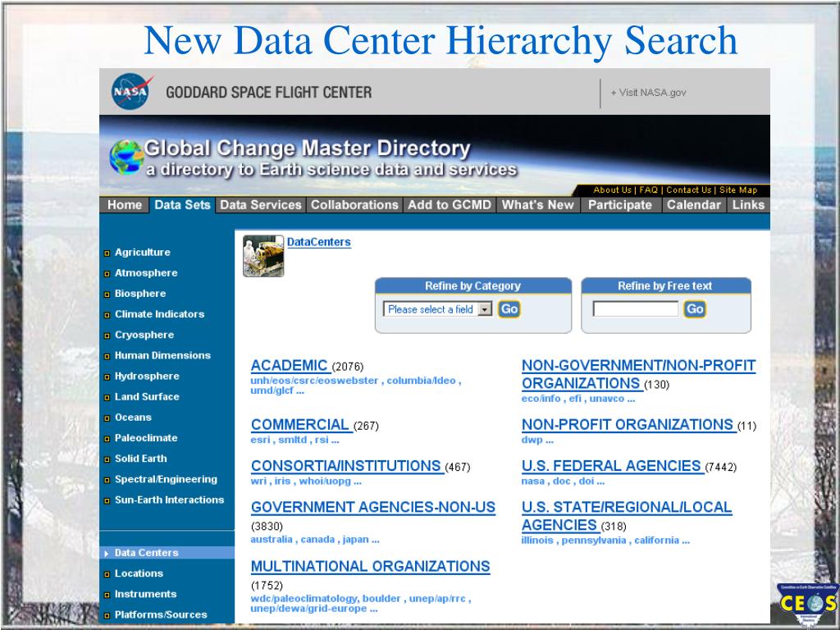This screenshot has width=840, height=630.
Task: Click the About Us link
Action: [x=612, y=190]
